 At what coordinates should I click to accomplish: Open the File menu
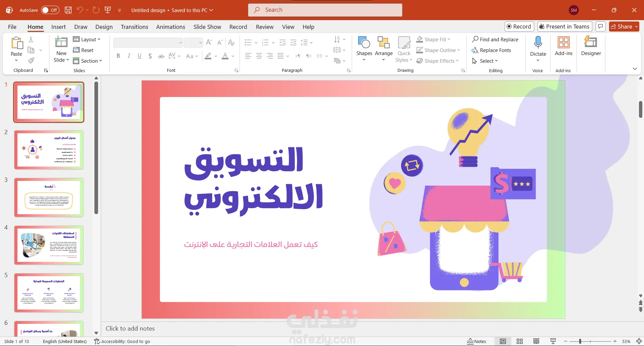pos(12,27)
